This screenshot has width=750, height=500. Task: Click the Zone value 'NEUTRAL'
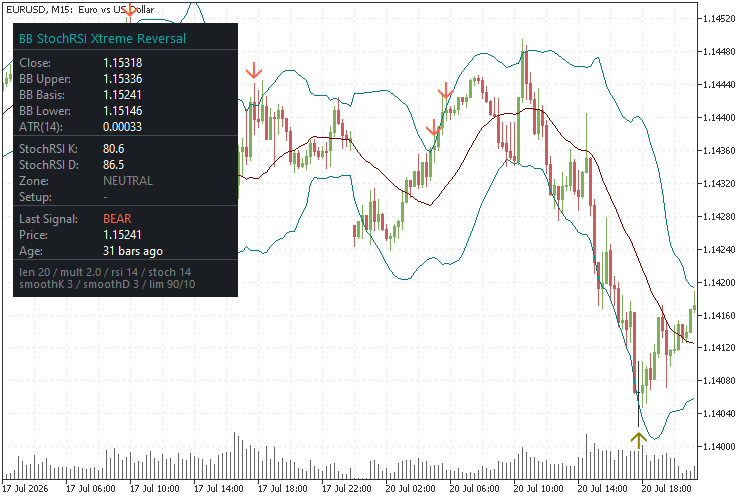(x=128, y=181)
